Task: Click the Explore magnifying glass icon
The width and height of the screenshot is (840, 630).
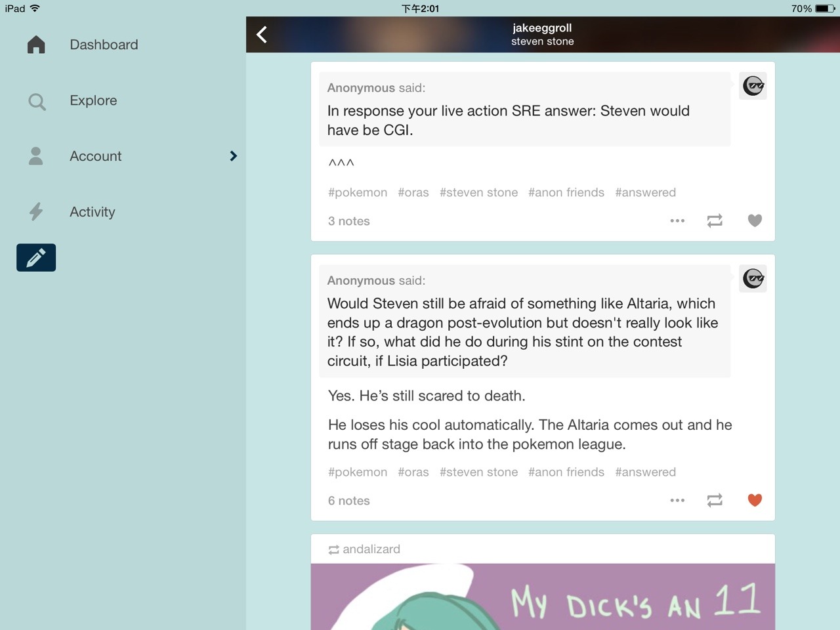Action: [37, 101]
